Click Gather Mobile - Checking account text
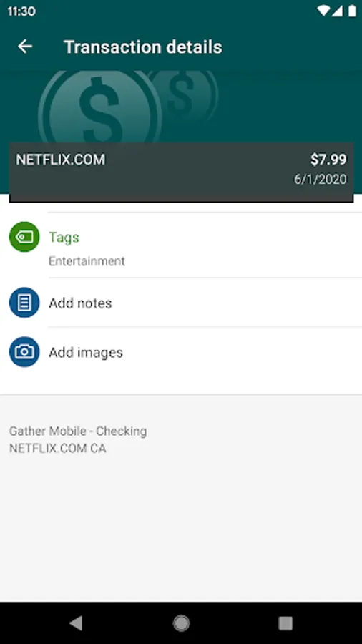Screen dimensions: 362x644 tap(78, 431)
